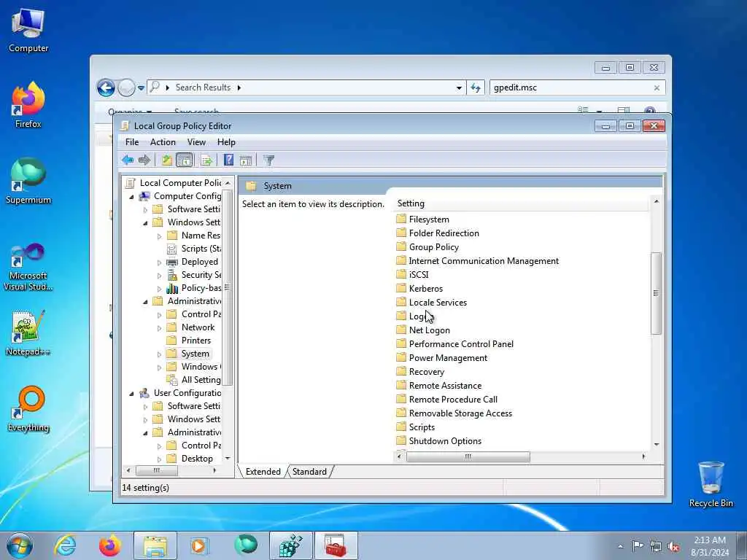This screenshot has width=747, height=560.
Task: Click the Explorer Refresh button
Action: coord(476,87)
